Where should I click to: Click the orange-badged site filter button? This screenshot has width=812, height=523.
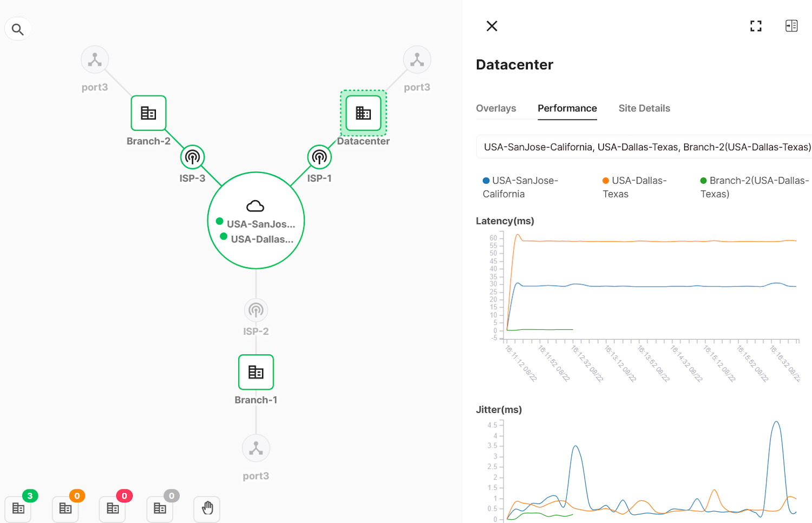(65, 508)
